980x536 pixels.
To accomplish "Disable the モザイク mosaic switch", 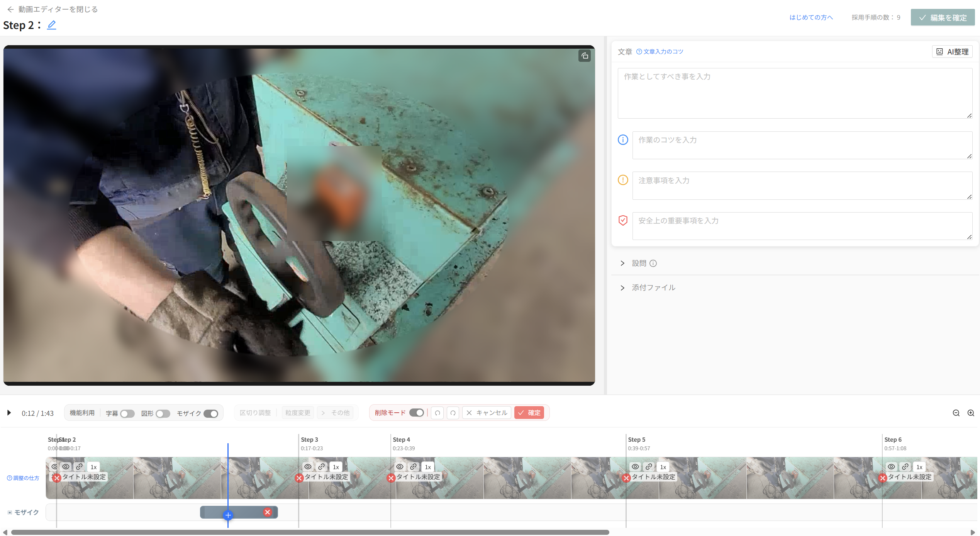I will 211,413.
